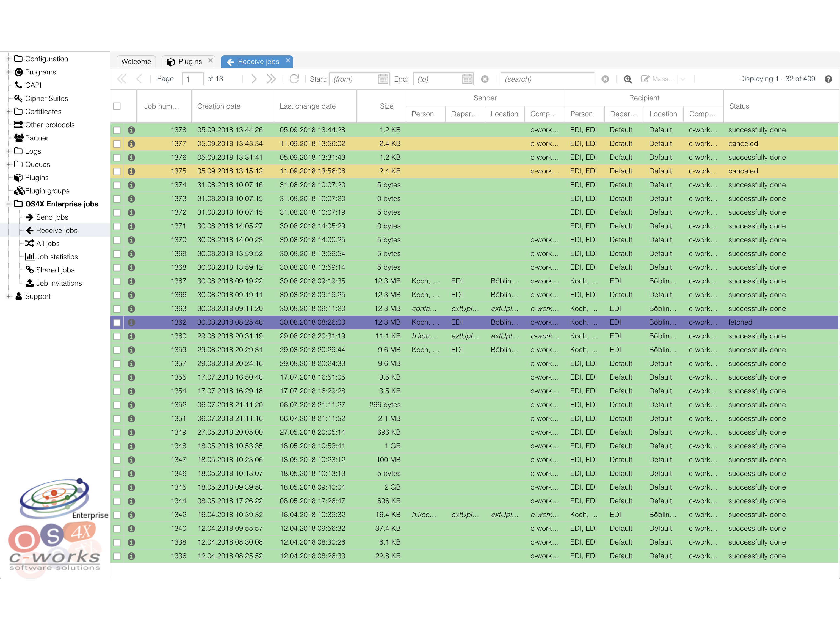Click the Mass actions button
Viewport: 840px width, 630px height.
tap(657, 79)
